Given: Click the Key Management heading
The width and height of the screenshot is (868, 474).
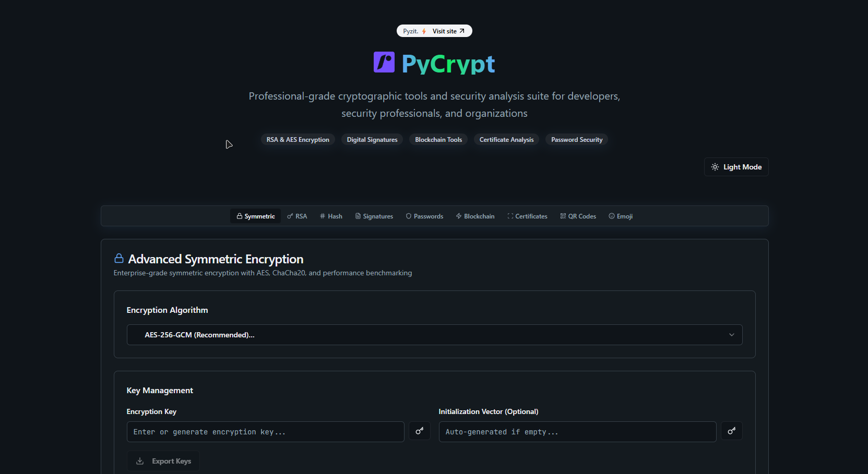Looking at the screenshot, I should point(160,390).
